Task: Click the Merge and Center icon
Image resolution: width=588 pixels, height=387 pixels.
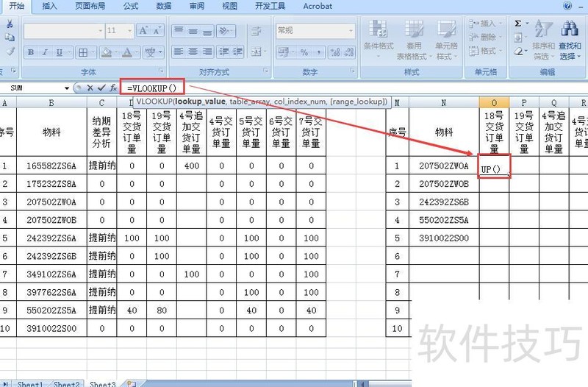Action: tap(257, 52)
